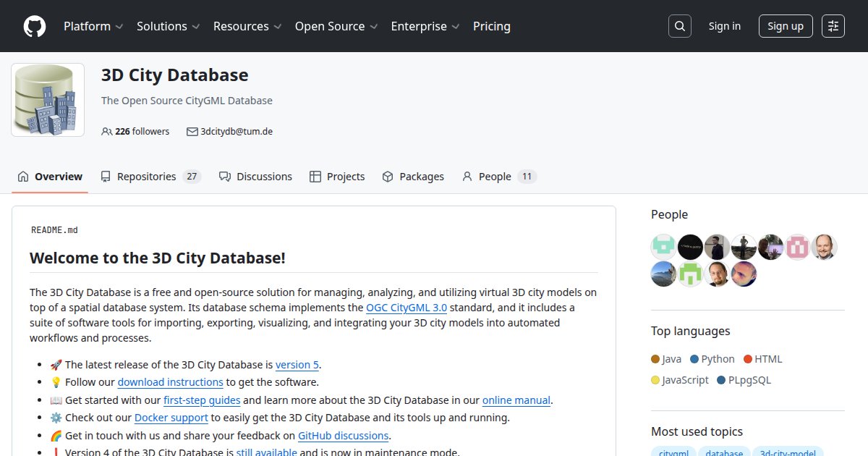868x456 pixels.
Task: Click the 3D City Database page title
Action: point(174,75)
